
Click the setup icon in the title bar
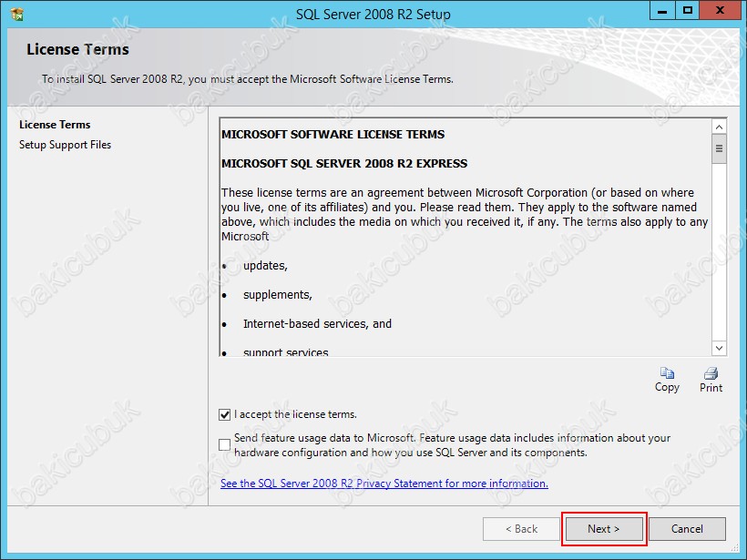(17, 15)
